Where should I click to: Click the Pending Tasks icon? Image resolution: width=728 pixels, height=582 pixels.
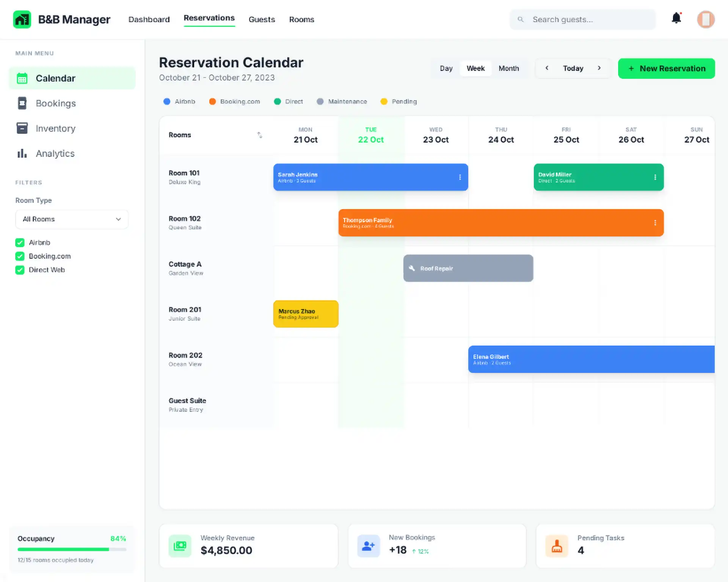click(x=557, y=546)
